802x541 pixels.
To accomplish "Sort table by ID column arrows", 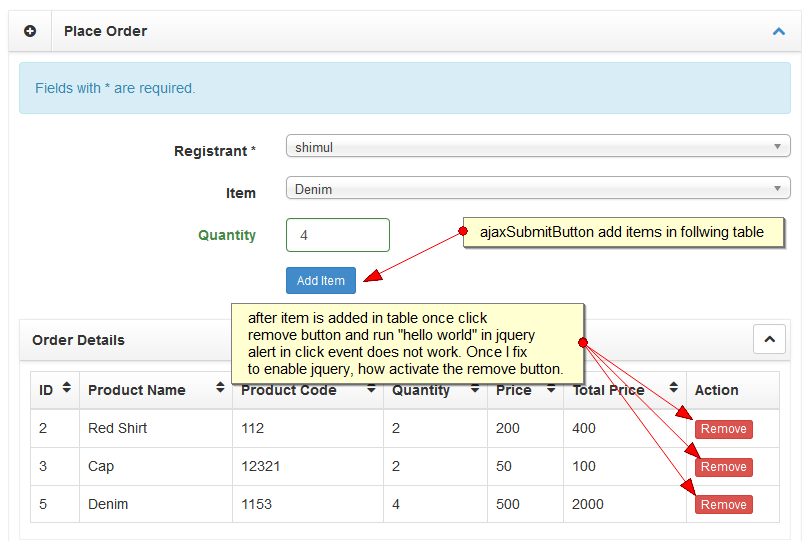I will (x=67, y=389).
